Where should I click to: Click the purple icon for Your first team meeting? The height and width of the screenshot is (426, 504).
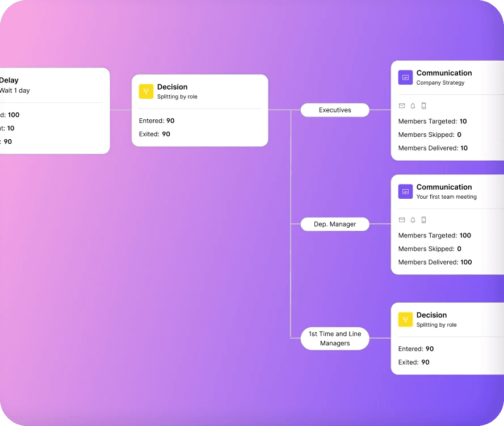pyautogui.click(x=405, y=192)
